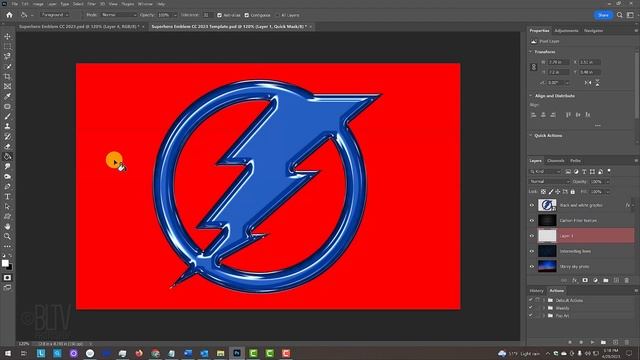640x360 pixels.
Task: Open the Kind filter dropdown in Layers
Action: [546, 172]
